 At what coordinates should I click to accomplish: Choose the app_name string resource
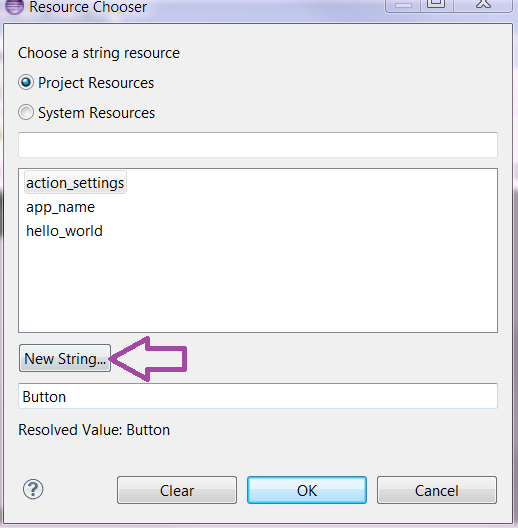pyautogui.click(x=61, y=207)
